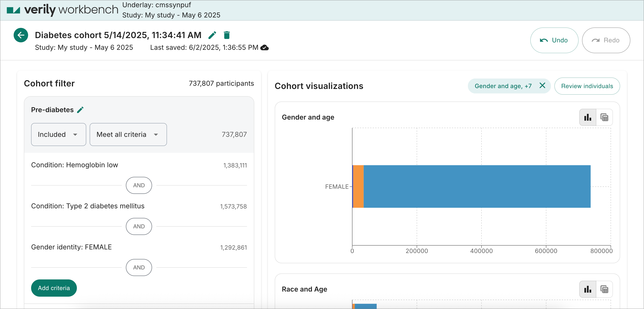Image resolution: width=644 pixels, height=309 pixels.
Task: Show Gender and age as bar chart
Action: coord(588,117)
